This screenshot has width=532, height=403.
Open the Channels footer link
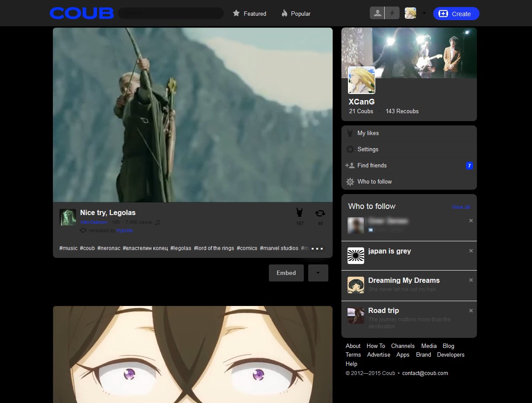pyautogui.click(x=403, y=346)
